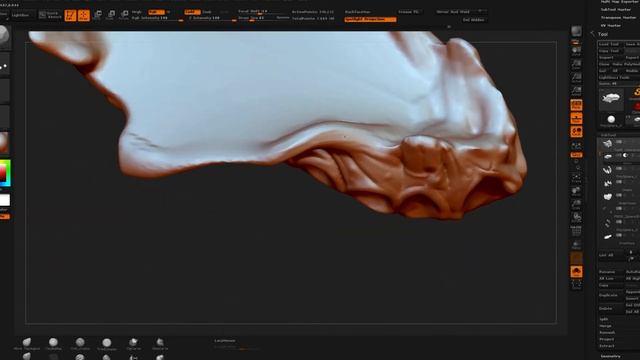Screen dimensions: 640x360
Task: Toggle the Solo mode button
Action: click(x=576, y=271)
